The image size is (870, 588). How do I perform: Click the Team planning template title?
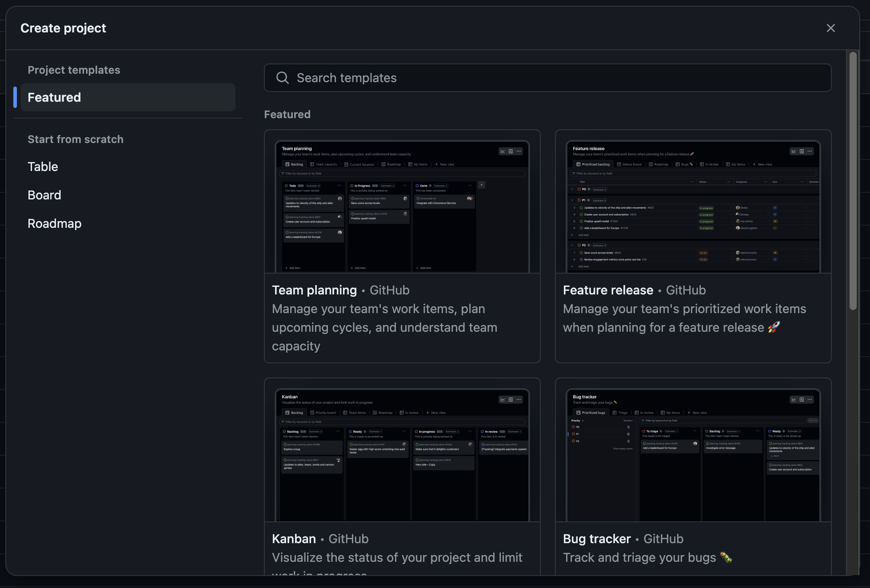point(314,290)
